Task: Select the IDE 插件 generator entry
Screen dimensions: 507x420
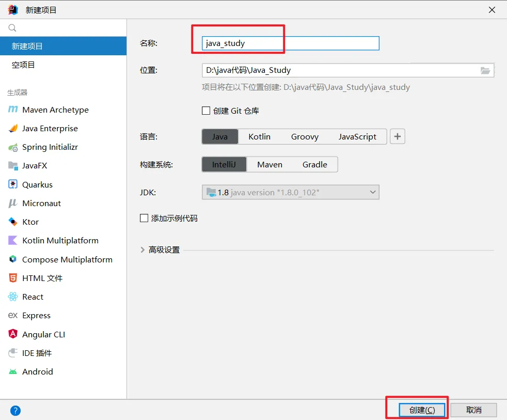Action: tap(64, 353)
